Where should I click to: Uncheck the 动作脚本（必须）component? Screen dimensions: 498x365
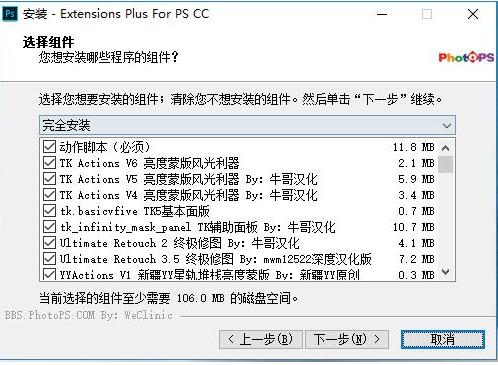pos(49,147)
